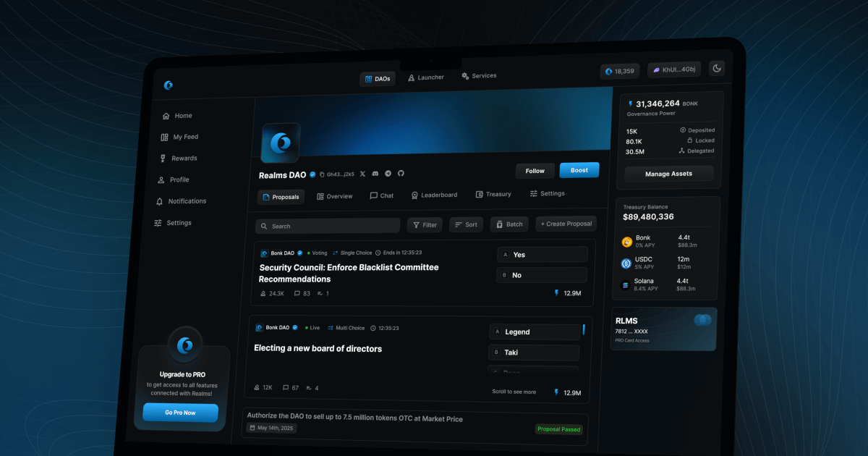Switch to the DAO Settings tab
868x456 pixels.
click(x=548, y=193)
